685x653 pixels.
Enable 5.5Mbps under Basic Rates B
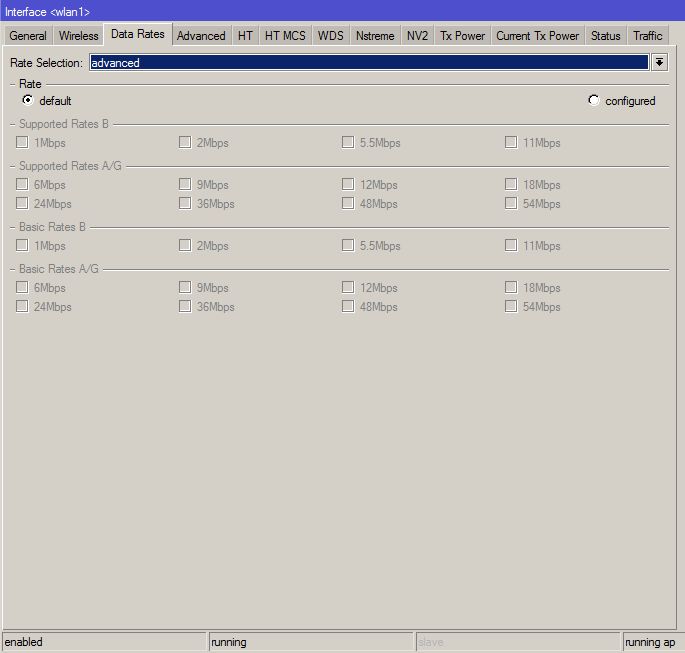348,245
